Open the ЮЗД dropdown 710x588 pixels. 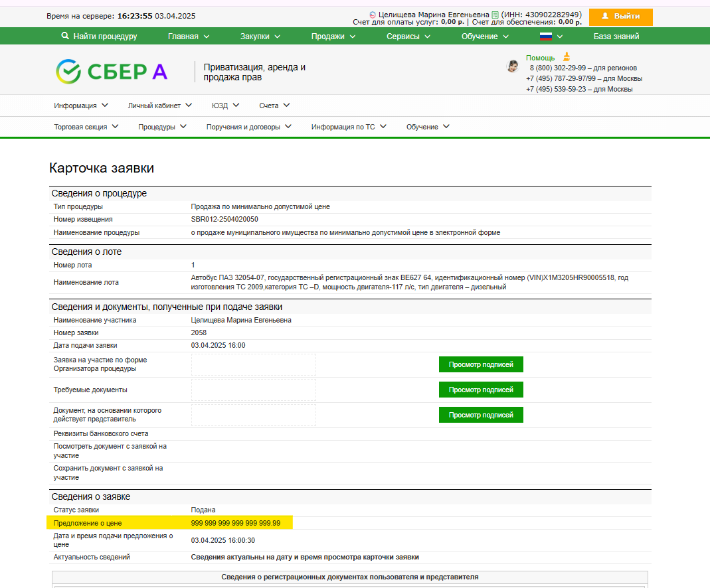pos(225,106)
